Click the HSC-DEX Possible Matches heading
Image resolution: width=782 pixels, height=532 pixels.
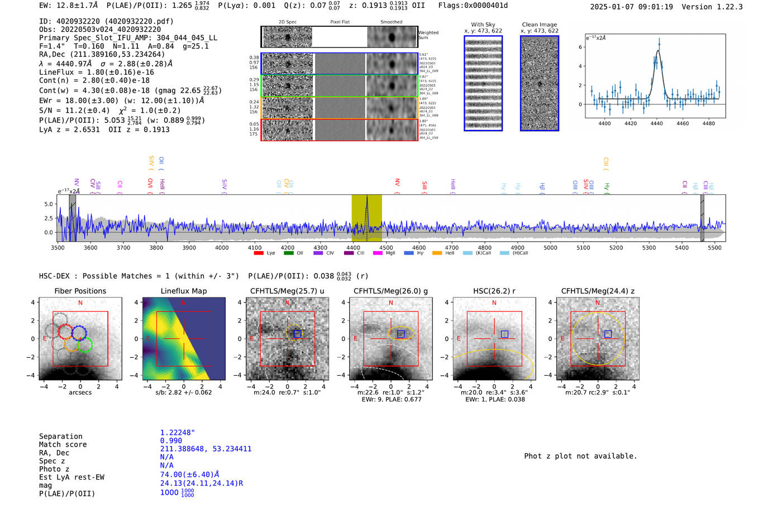click(x=139, y=276)
